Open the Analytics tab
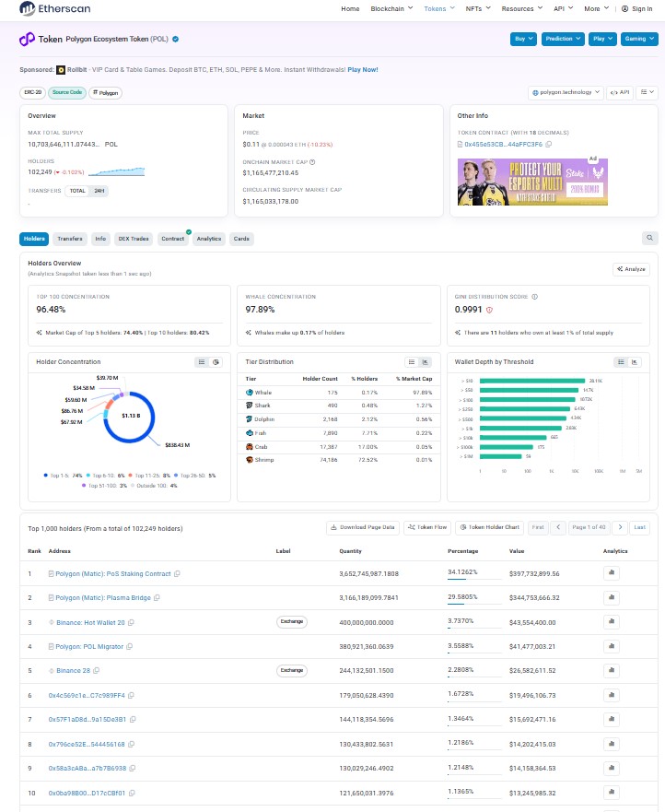 208,239
